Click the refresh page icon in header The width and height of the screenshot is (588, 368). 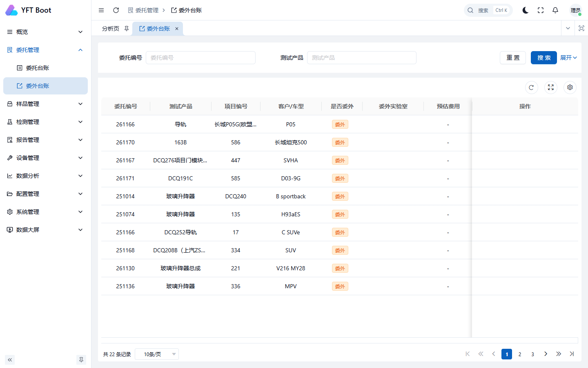(x=116, y=10)
